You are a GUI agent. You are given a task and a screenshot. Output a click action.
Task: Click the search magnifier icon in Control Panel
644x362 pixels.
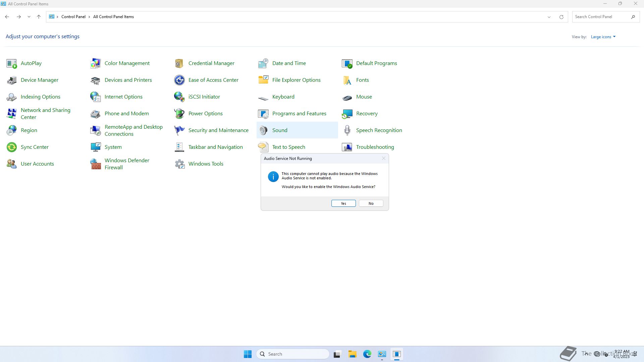[633, 17]
